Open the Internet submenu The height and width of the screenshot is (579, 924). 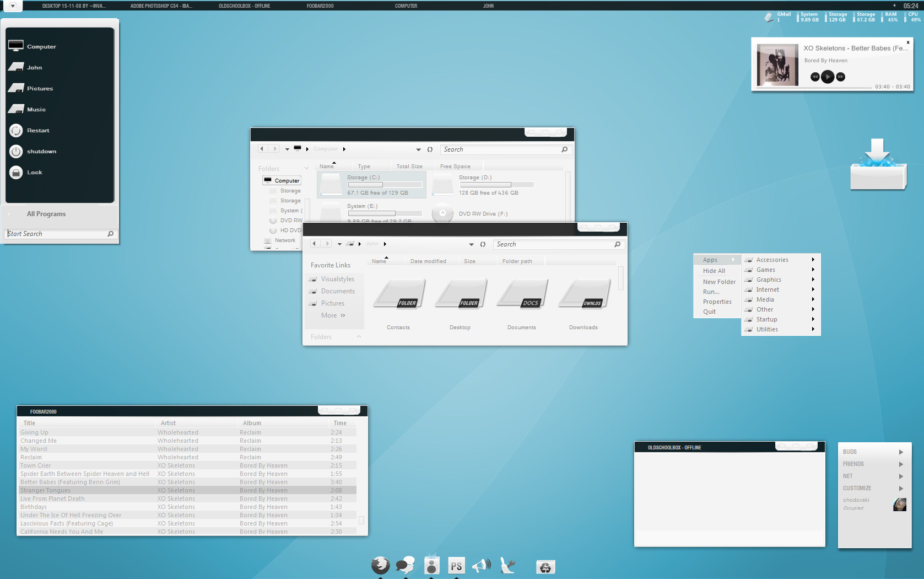(781, 289)
